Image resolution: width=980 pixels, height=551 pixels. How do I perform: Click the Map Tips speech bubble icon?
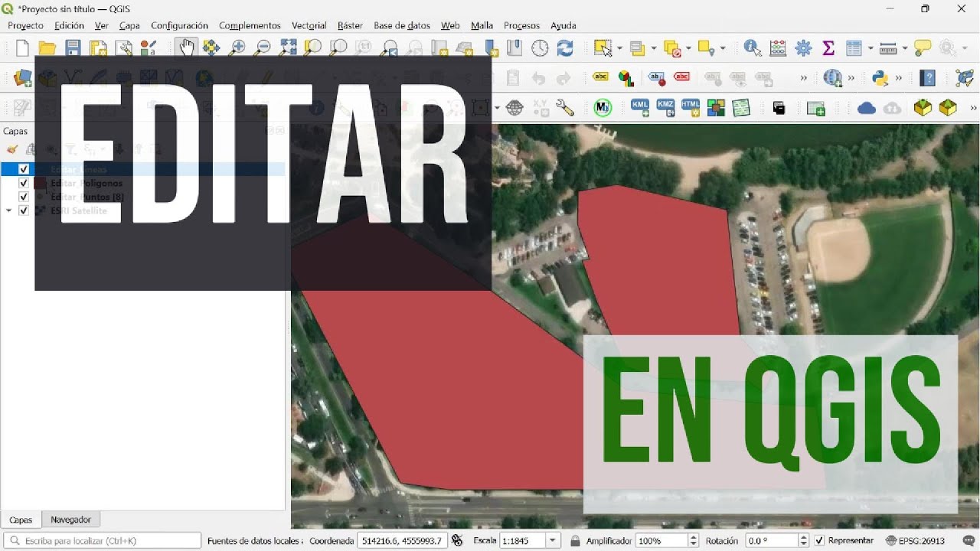923,47
